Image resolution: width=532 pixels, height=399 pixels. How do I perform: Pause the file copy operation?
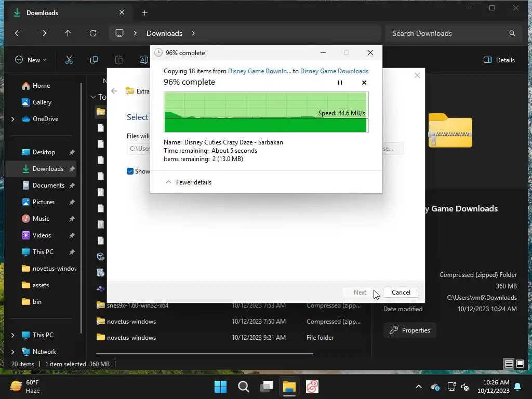click(340, 83)
